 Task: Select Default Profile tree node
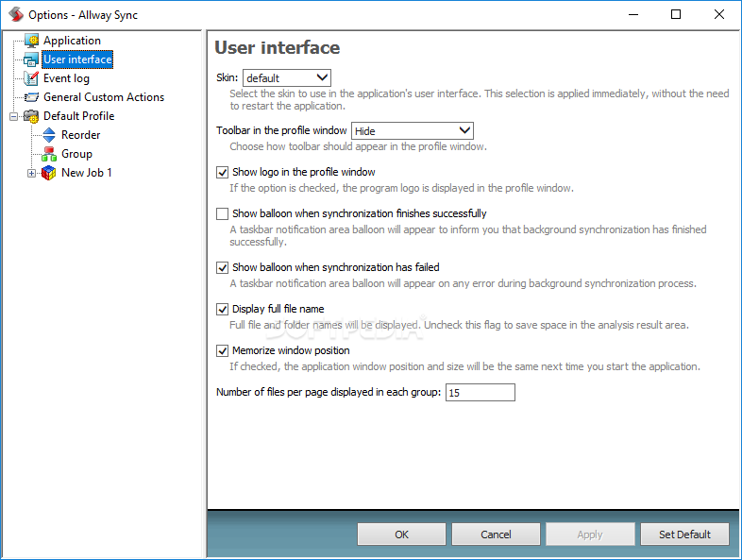[79, 116]
